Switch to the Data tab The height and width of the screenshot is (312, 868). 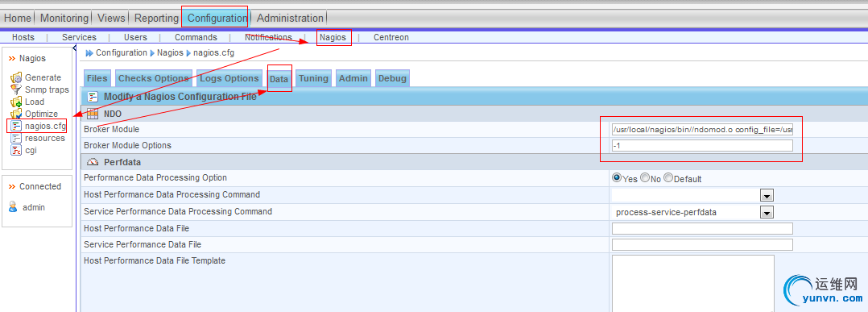(x=279, y=79)
